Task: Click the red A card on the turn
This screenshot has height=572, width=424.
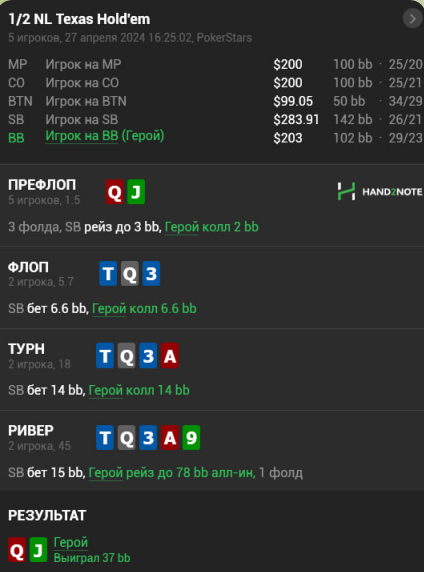Action: tap(170, 356)
